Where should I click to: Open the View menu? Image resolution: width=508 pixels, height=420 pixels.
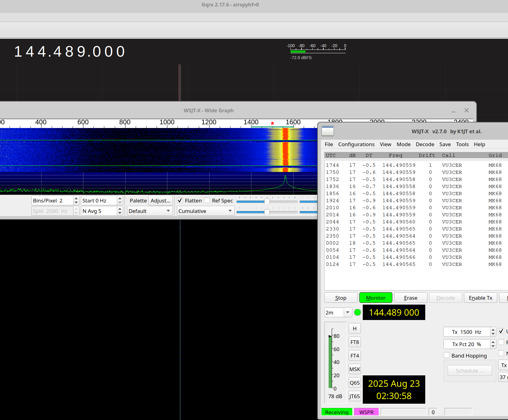tap(385, 144)
